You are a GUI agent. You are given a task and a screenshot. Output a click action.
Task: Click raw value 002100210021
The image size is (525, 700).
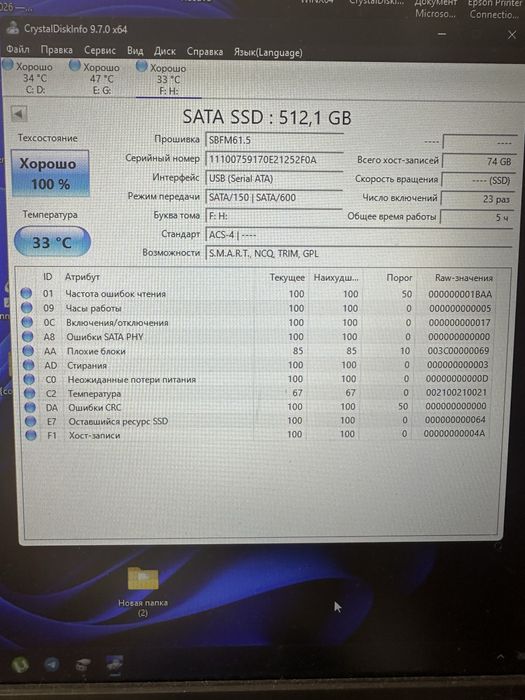click(456, 392)
